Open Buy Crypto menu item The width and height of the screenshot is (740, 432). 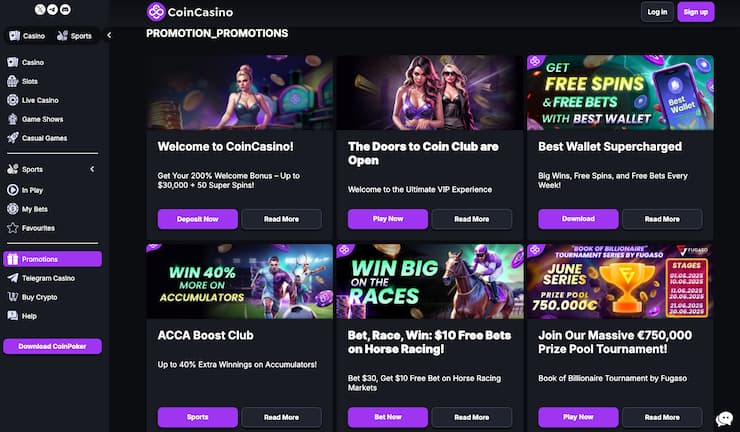point(40,297)
